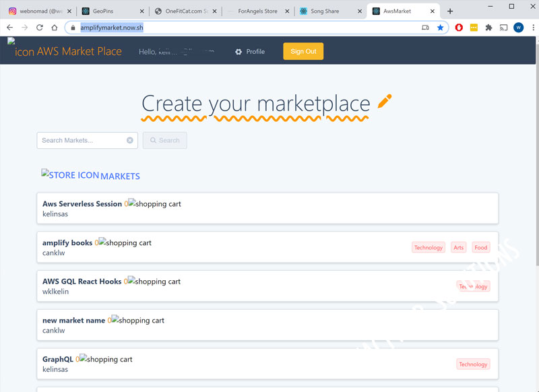
Task: Open the yellow extension icon
Action: coord(474,28)
